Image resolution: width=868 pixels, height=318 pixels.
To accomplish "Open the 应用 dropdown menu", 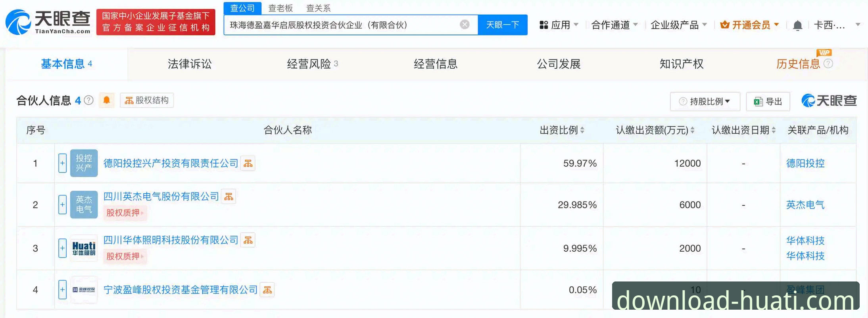I will [559, 25].
